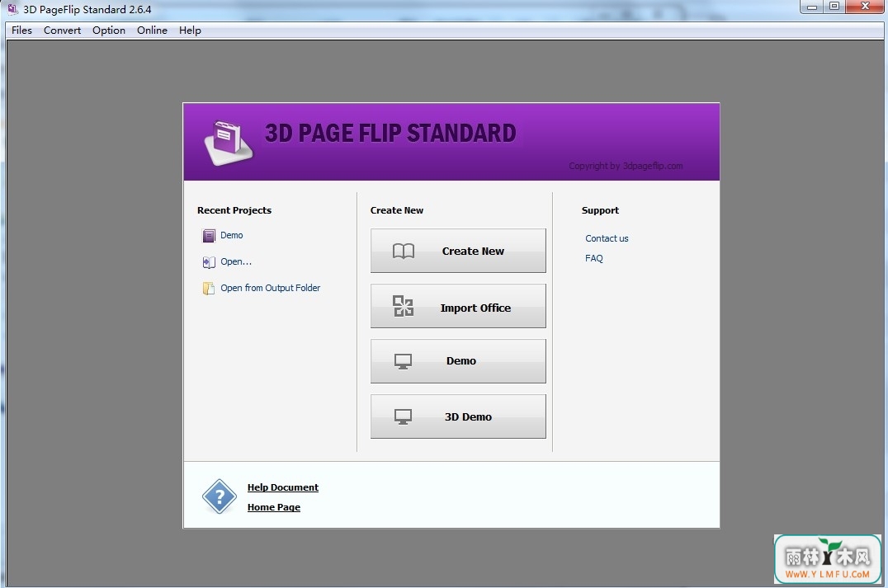Visit the Home Page link
Image resolution: width=888 pixels, height=588 pixels.
(x=273, y=507)
